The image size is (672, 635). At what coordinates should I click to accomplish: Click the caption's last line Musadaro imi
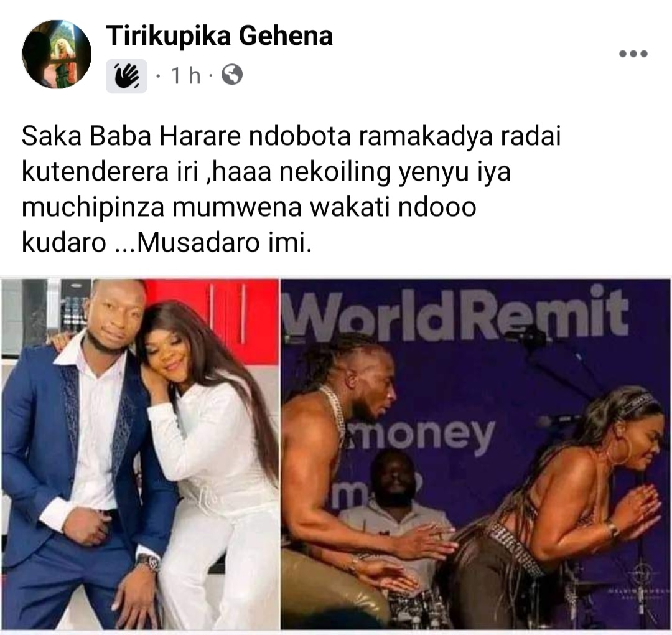point(224,243)
